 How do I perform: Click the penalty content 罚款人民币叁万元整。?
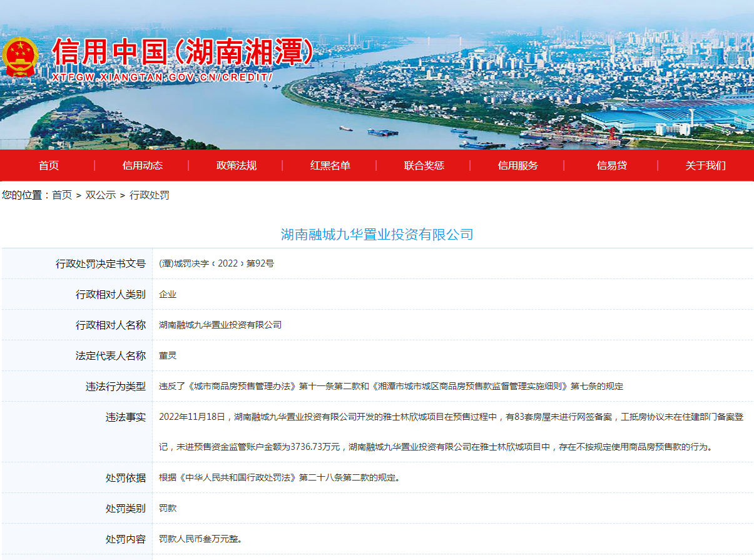(x=200, y=539)
